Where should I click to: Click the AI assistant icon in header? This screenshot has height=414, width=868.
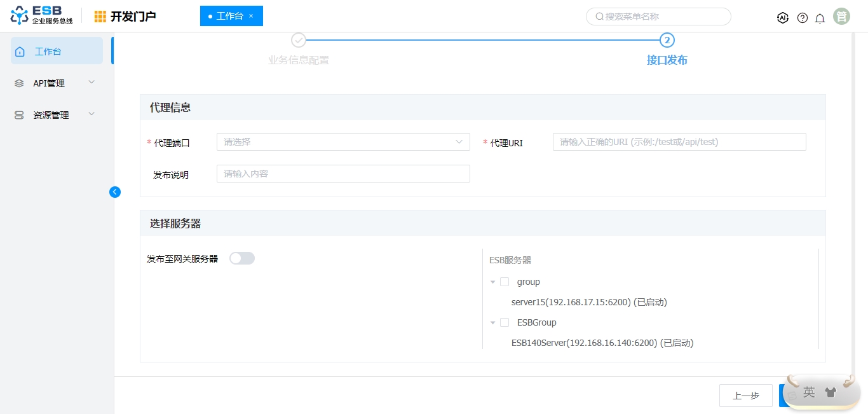click(x=783, y=18)
